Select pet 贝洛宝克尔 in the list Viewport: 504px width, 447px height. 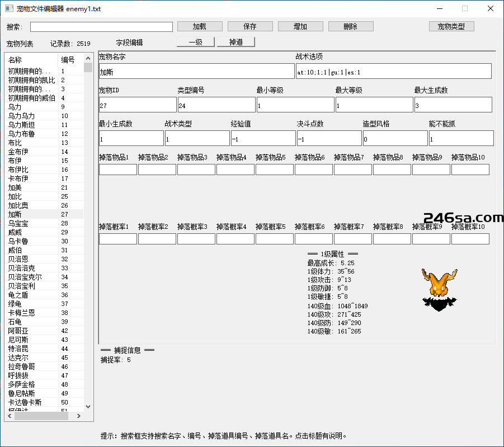pos(44,277)
